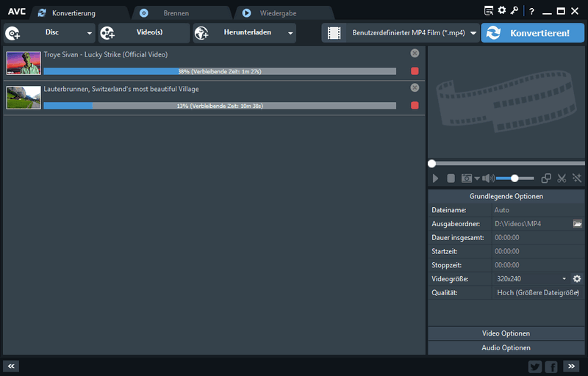The height and width of the screenshot is (376, 588).
Task: Click the Lauterbrunnen video thumbnail
Action: [24, 98]
